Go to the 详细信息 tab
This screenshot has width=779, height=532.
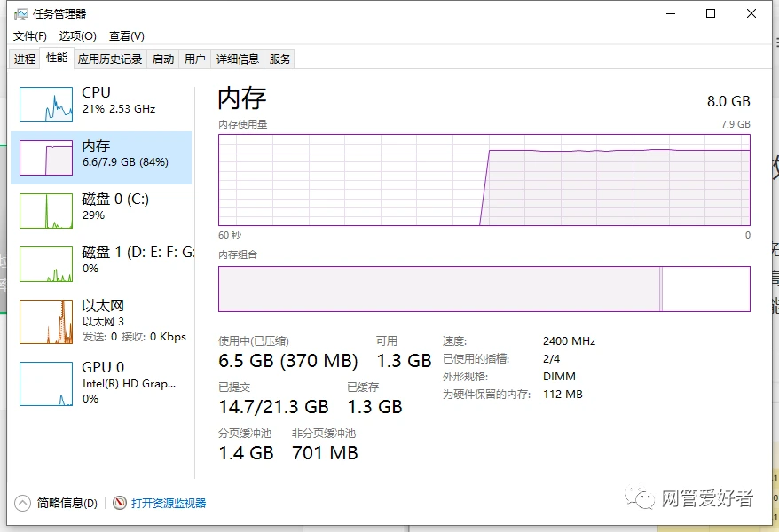click(x=238, y=59)
